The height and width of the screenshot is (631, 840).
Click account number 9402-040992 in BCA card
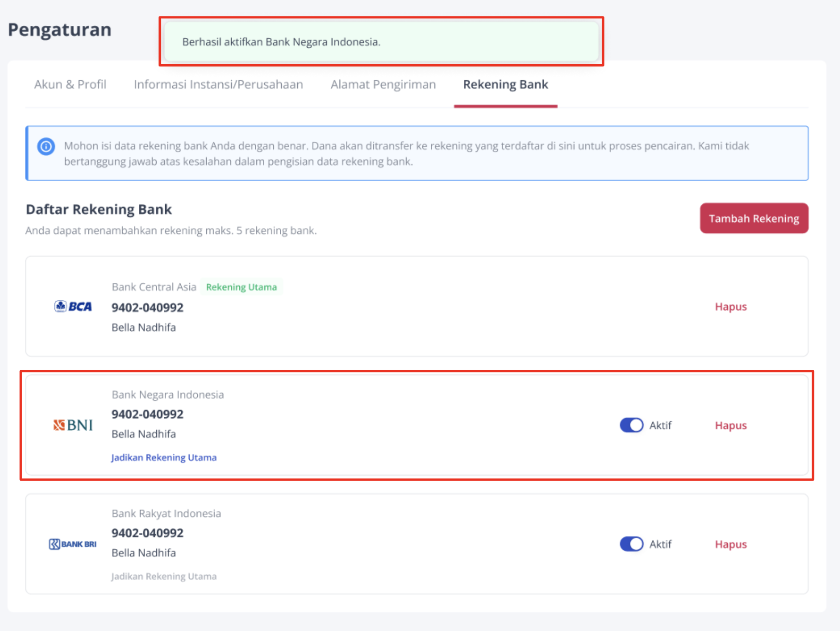(x=147, y=307)
